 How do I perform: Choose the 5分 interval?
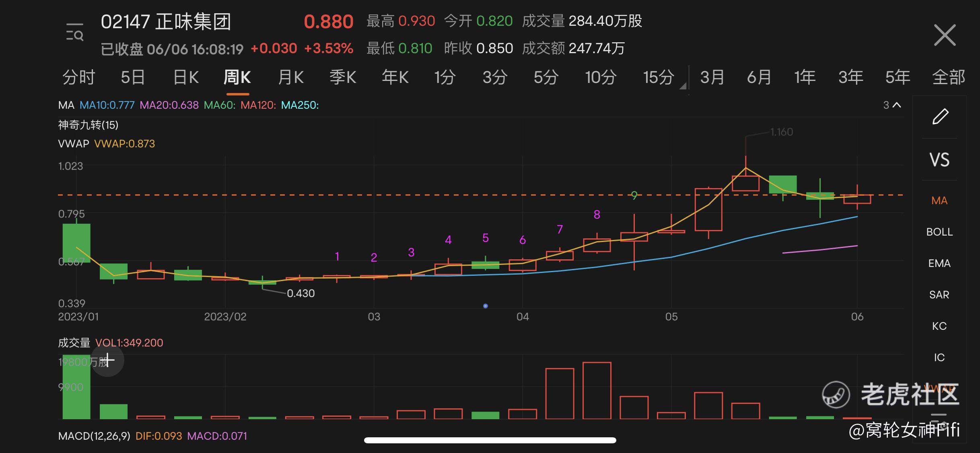[x=546, y=77]
